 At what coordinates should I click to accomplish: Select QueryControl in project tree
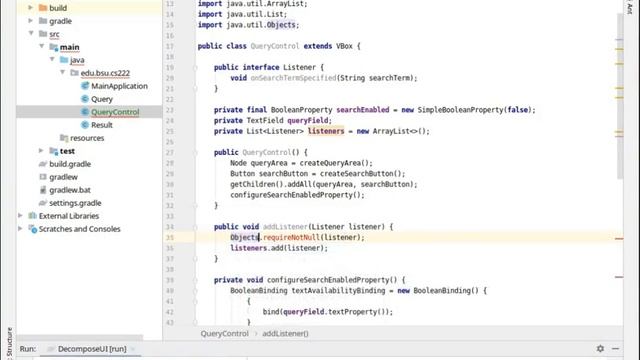coord(115,111)
